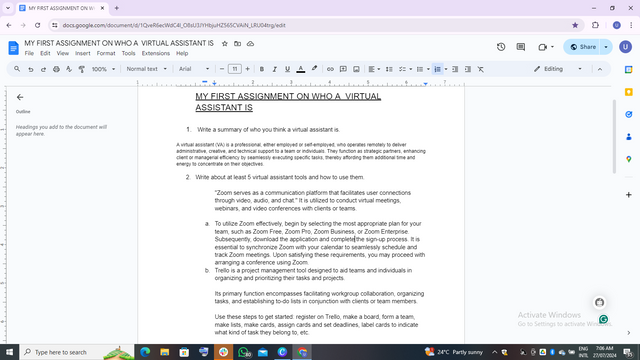Open Contacts in the side panel
This screenshot has width=640, height=360.
tap(629, 137)
